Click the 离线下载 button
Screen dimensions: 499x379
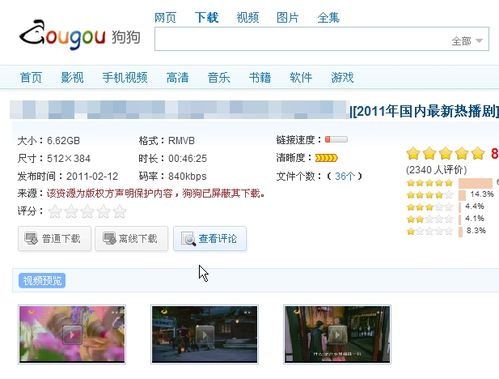131,238
